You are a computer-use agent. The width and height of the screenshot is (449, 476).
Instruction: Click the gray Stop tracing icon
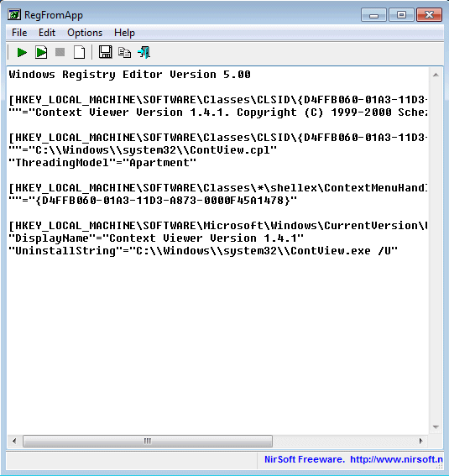point(60,53)
